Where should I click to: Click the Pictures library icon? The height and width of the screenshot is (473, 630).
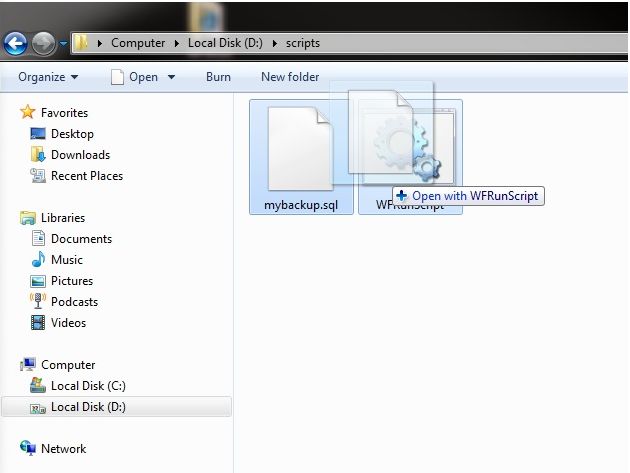(x=38, y=281)
